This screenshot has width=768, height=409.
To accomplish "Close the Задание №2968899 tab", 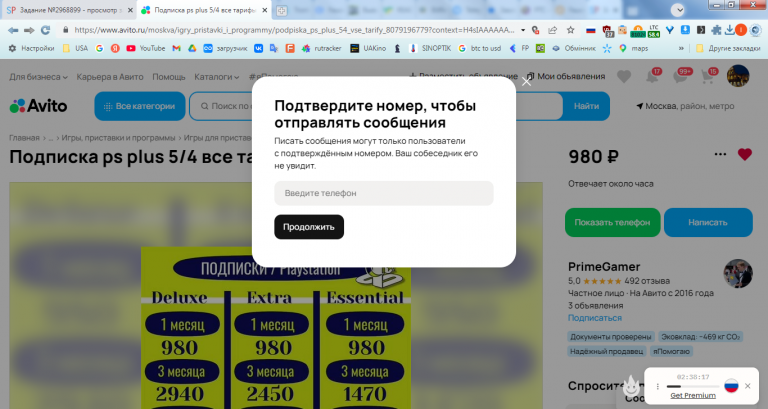I will point(130,10).
